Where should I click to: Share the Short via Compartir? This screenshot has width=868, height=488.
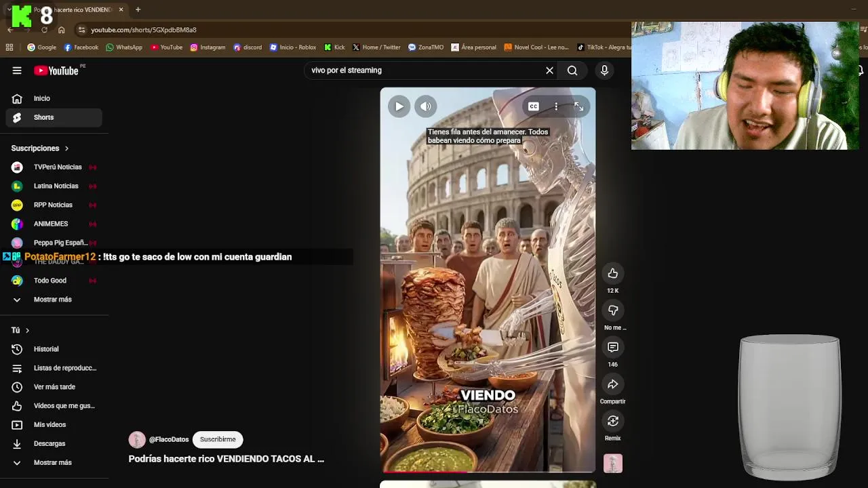612,384
